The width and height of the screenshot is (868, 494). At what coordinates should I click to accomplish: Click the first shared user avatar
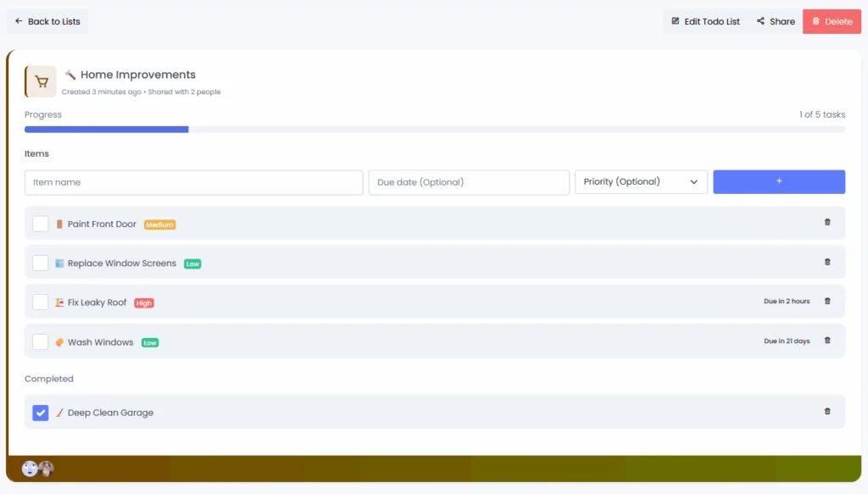tap(30, 469)
